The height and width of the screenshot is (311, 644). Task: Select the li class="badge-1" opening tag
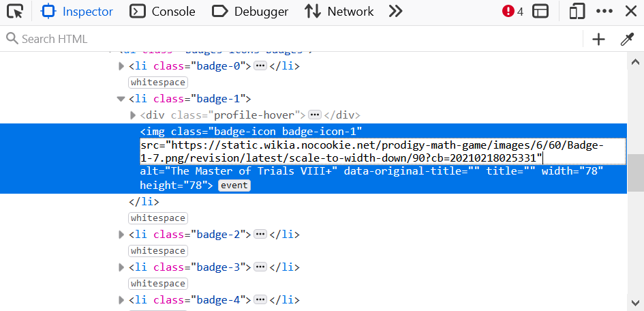189,99
